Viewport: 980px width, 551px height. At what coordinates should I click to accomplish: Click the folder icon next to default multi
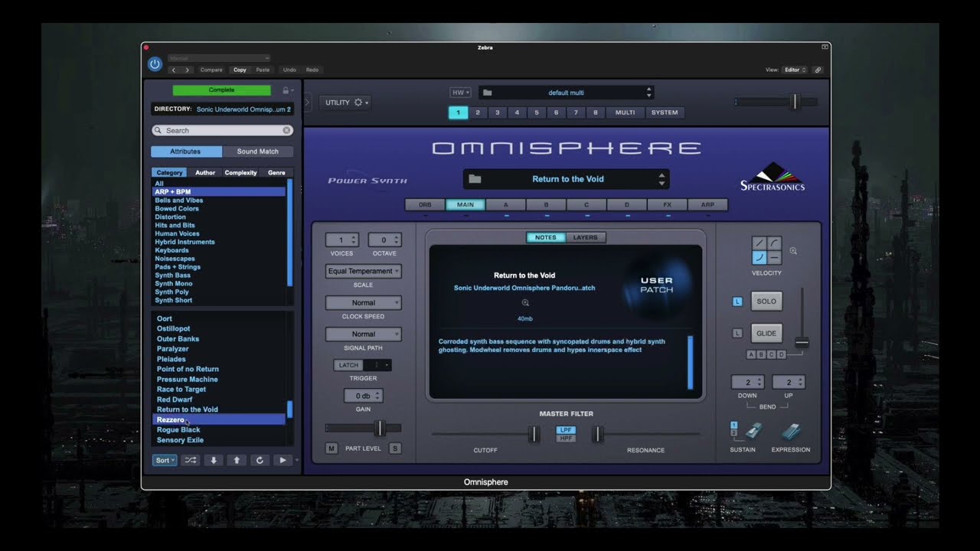488,93
